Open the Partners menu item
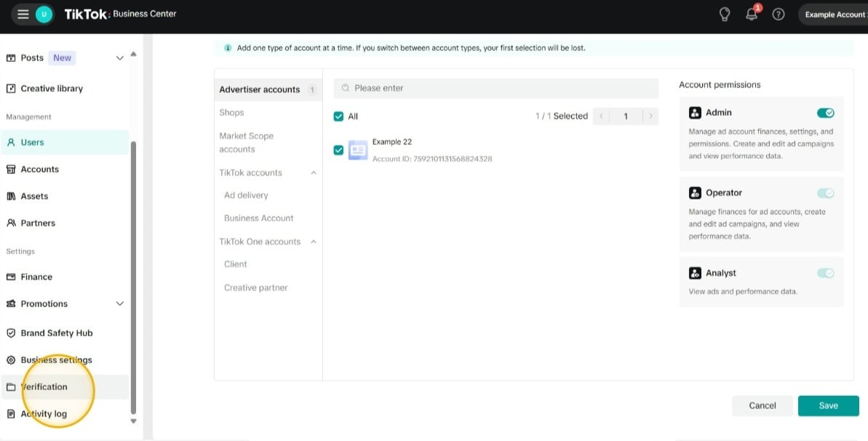The height and width of the screenshot is (441, 868). click(x=38, y=223)
